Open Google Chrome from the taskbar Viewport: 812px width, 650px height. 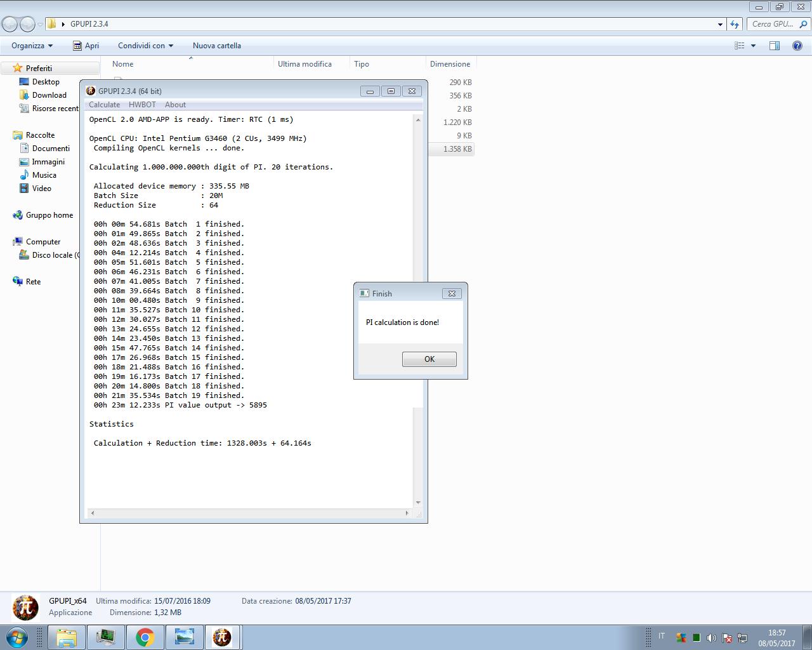145,637
